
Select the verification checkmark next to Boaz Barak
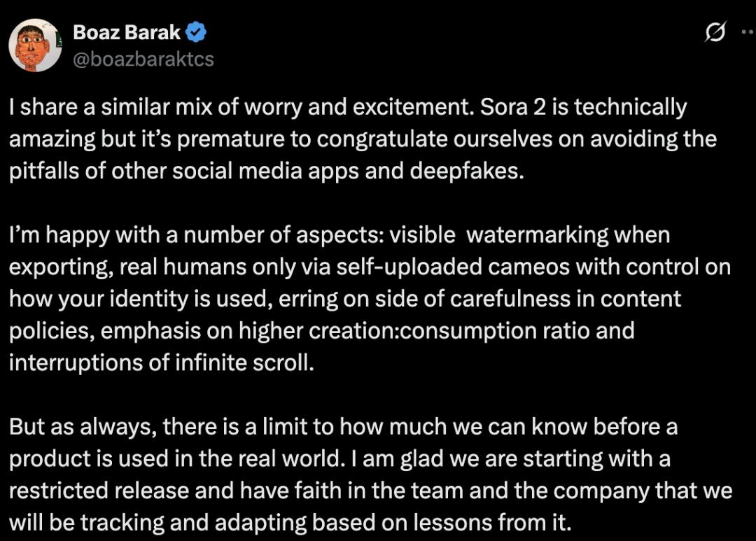pos(196,31)
